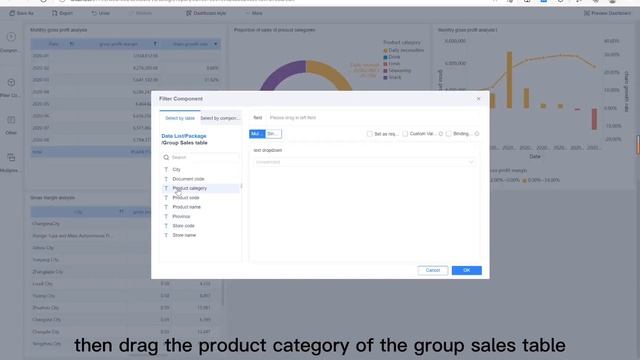Screen dimensions: 640x360
Task: Click sort icon in gross profit margin header
Action: click(155, 44)
